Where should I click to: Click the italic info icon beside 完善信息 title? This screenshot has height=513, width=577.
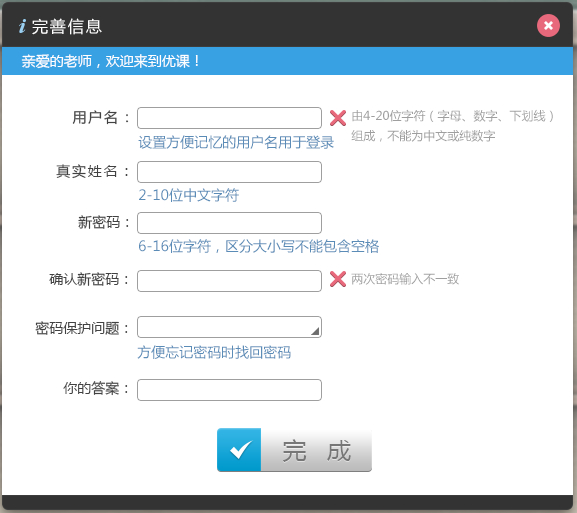pos(22,26)
